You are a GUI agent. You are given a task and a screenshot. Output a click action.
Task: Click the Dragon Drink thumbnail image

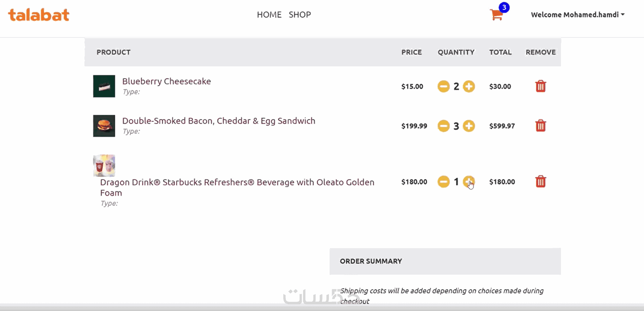coord(104,165)
